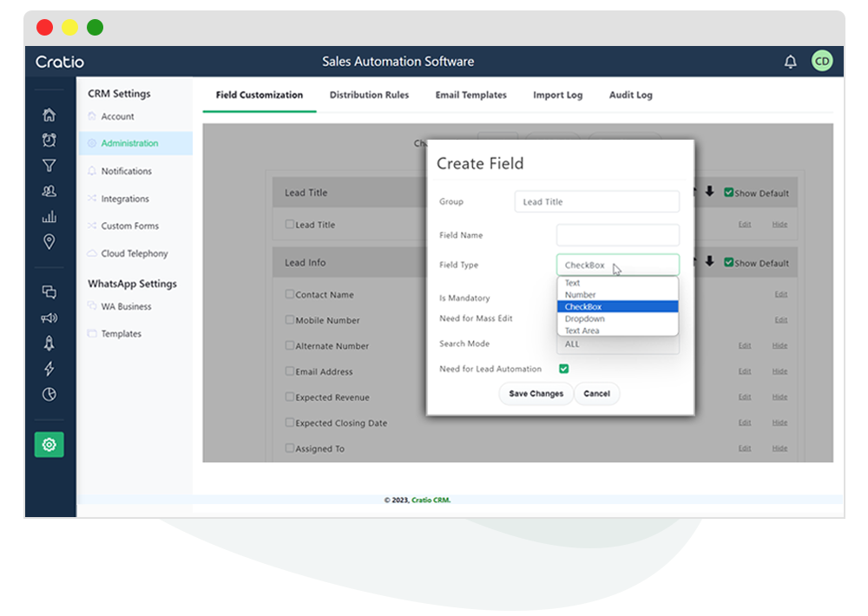Click the map location pin icon
The image size is (868, 616).
point(49,242)
